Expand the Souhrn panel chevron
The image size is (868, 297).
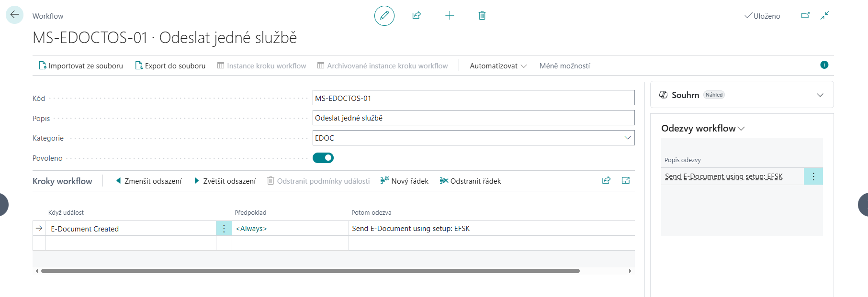tap(820, 95)
